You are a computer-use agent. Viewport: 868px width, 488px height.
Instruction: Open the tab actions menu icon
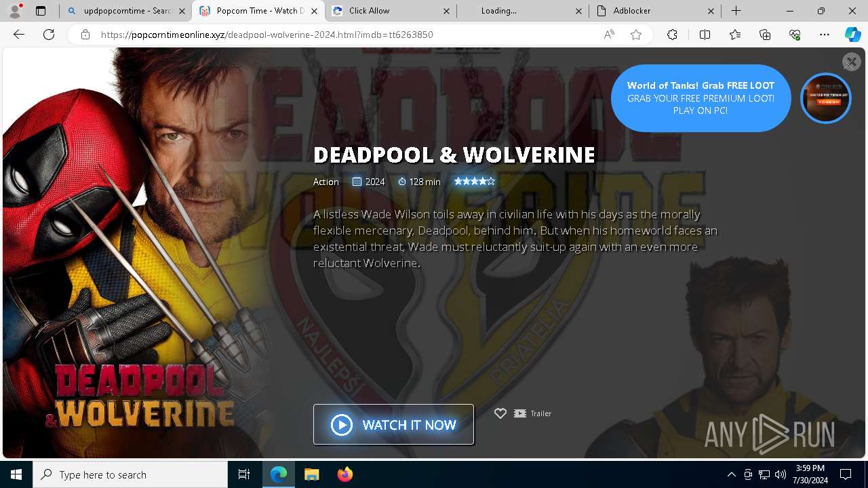tap(41, 11)
